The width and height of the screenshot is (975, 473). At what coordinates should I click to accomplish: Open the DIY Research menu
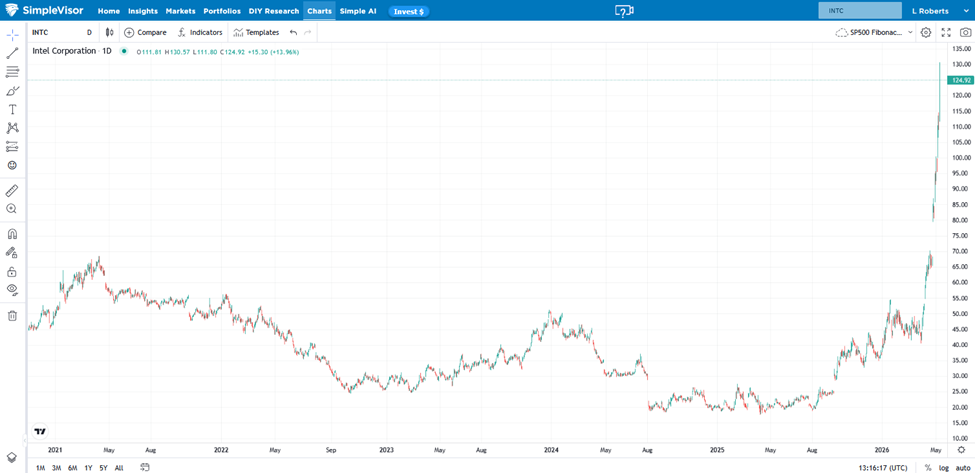click(x=274, y=11)
